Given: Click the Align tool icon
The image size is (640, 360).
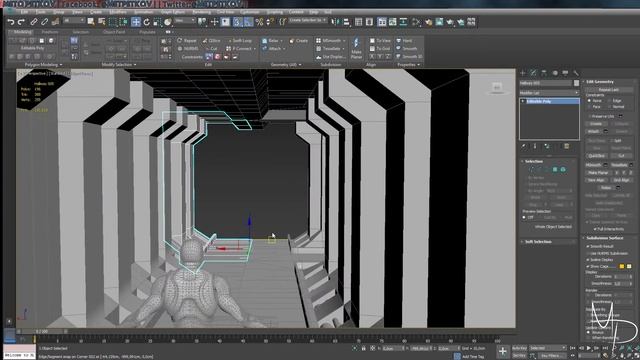Looking at the screenshot, I should (346, 22).
